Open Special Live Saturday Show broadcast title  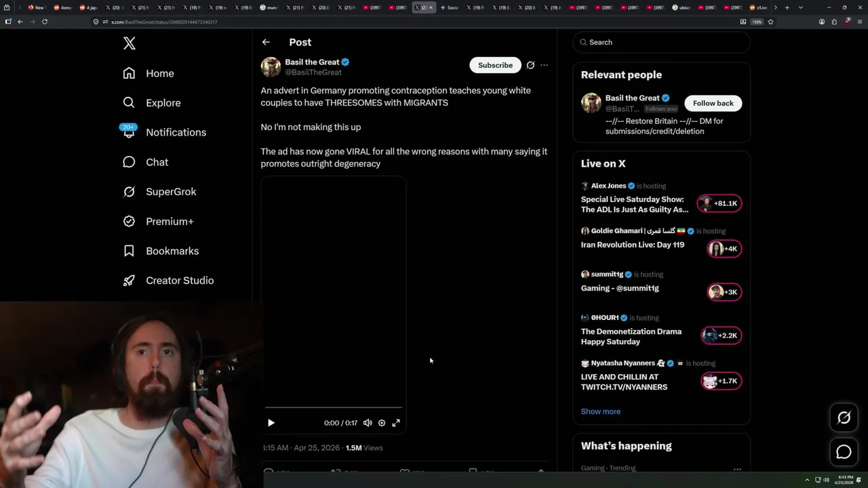click(634, 205)
